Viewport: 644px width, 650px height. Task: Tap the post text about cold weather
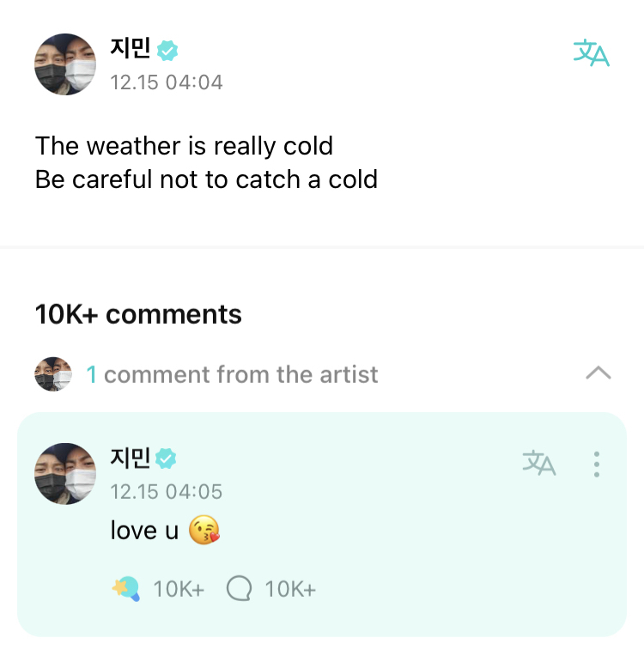[x=206, y=162]
